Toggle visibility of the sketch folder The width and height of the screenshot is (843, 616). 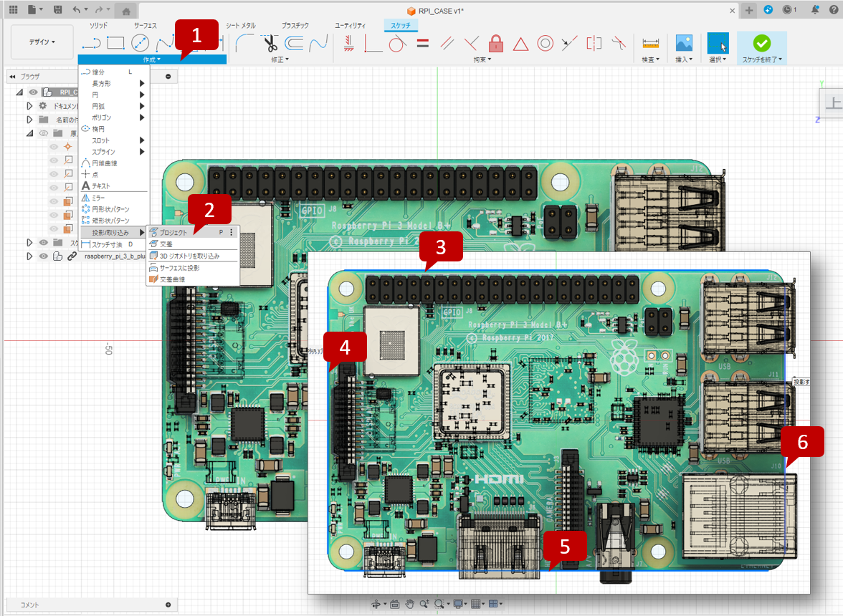point(44,243)
